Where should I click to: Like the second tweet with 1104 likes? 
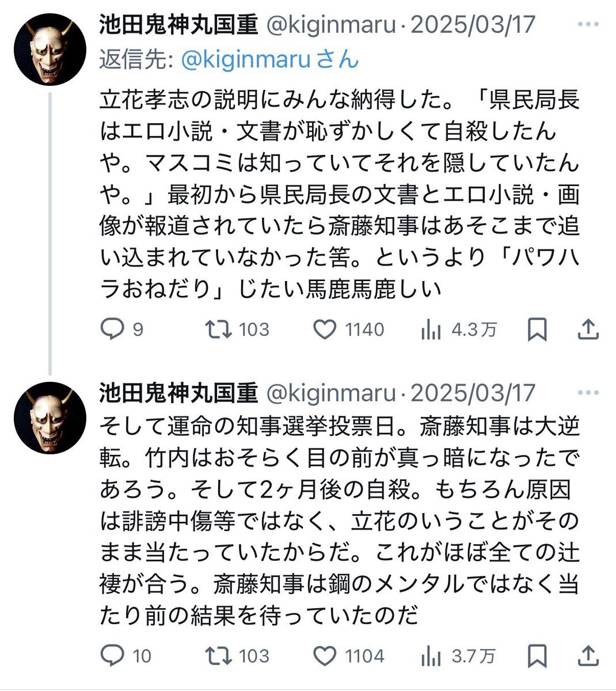325,656
